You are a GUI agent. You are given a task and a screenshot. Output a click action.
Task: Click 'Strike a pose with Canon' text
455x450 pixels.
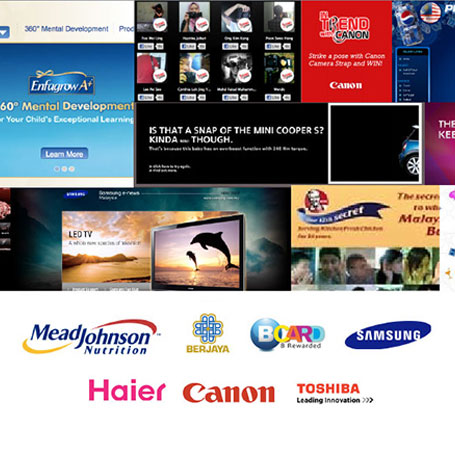coord(347,56)
